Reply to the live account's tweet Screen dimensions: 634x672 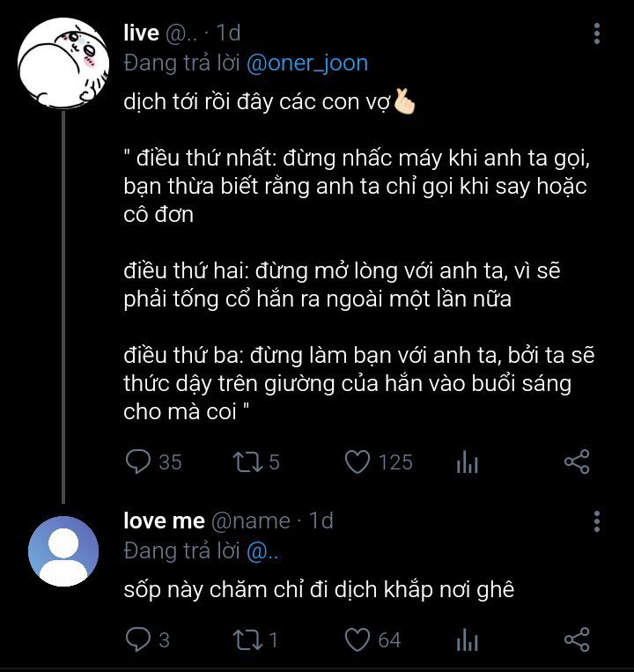pos(138,462)
